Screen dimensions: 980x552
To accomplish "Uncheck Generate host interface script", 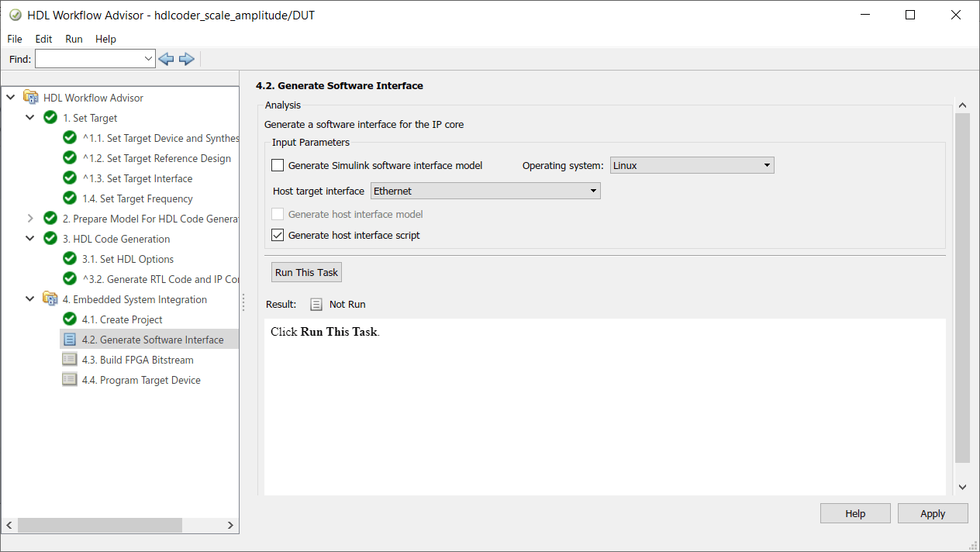I will tap(278, 235).
